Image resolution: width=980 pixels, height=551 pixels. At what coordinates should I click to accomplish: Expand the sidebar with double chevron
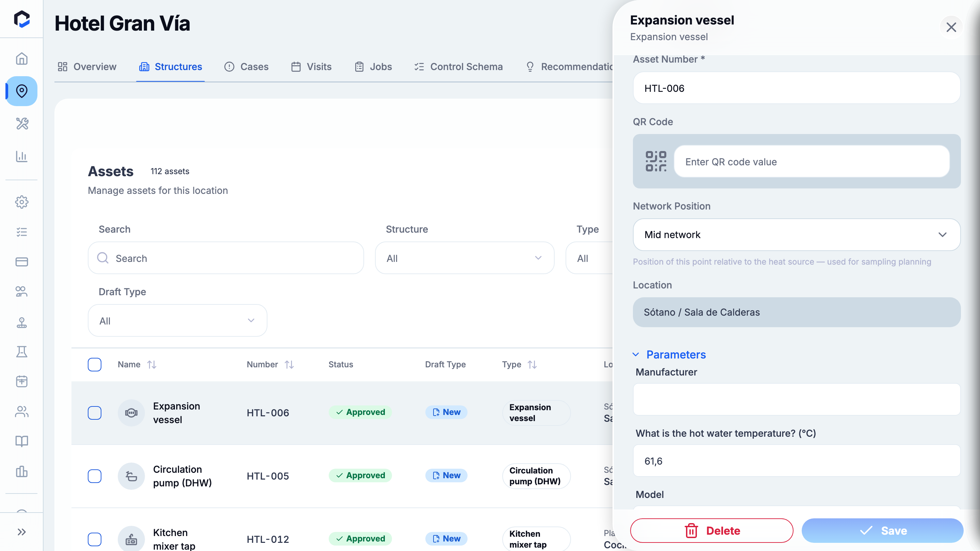[22, 532]
